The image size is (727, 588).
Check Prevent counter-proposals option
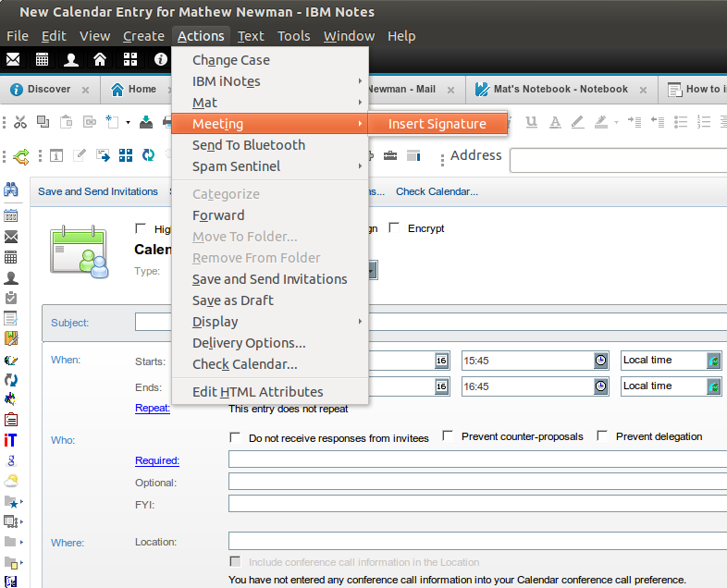click(x=448, y=436)
